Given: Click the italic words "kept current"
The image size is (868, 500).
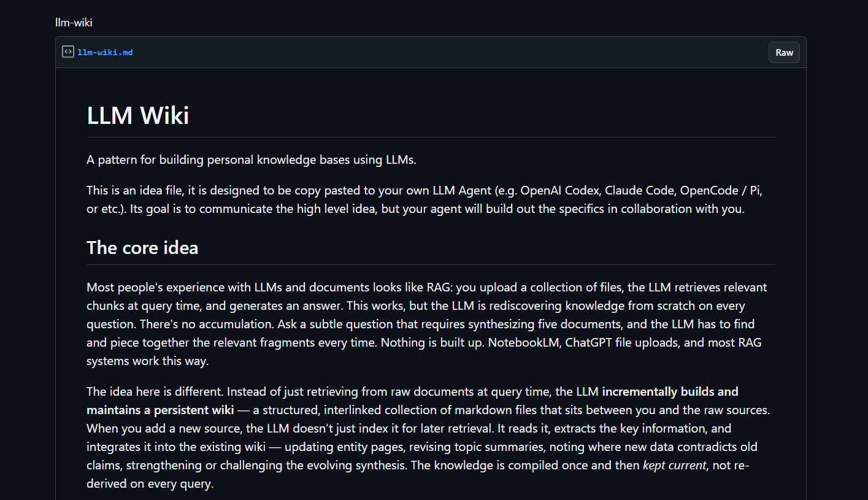Looking at the screenshot, I should (674, 465).
